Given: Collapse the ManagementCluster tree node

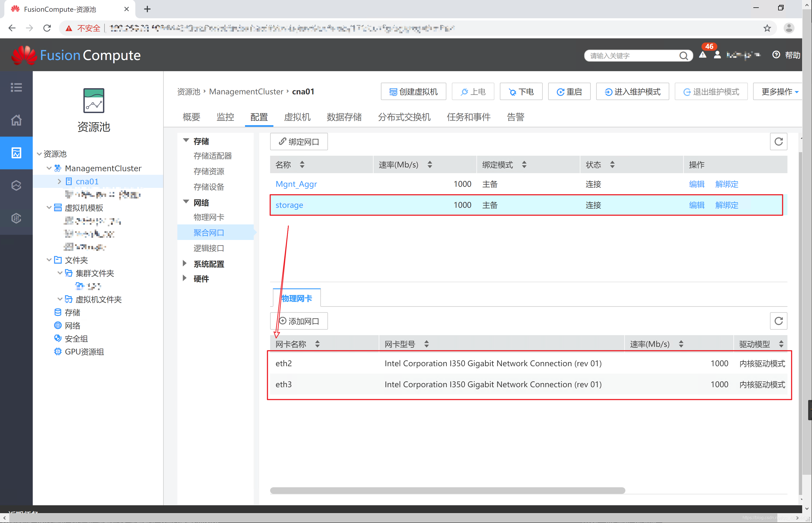Looking at the screenshot, I should [x=49, y=168].
